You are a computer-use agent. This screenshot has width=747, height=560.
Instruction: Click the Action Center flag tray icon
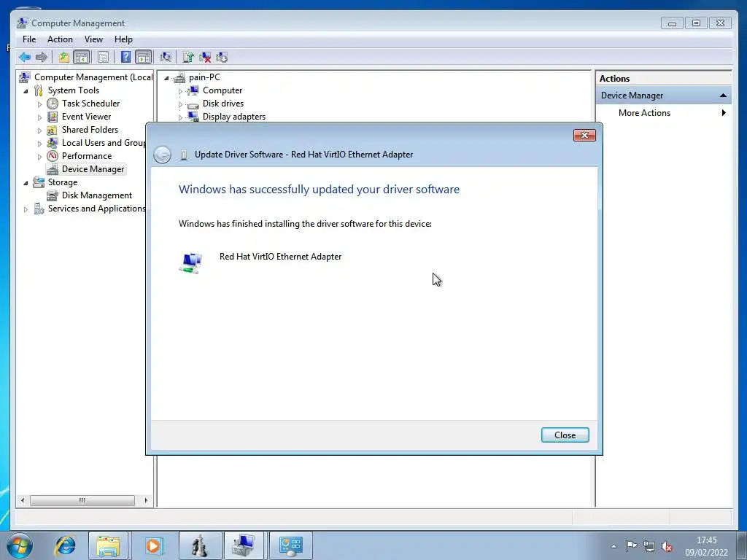pos(631,546)
